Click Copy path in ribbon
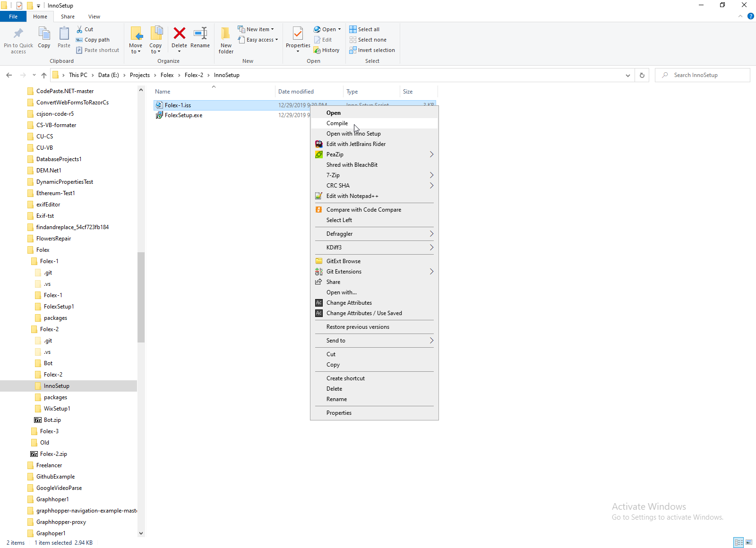Screen dimensions: 756x548 (93, 40)
